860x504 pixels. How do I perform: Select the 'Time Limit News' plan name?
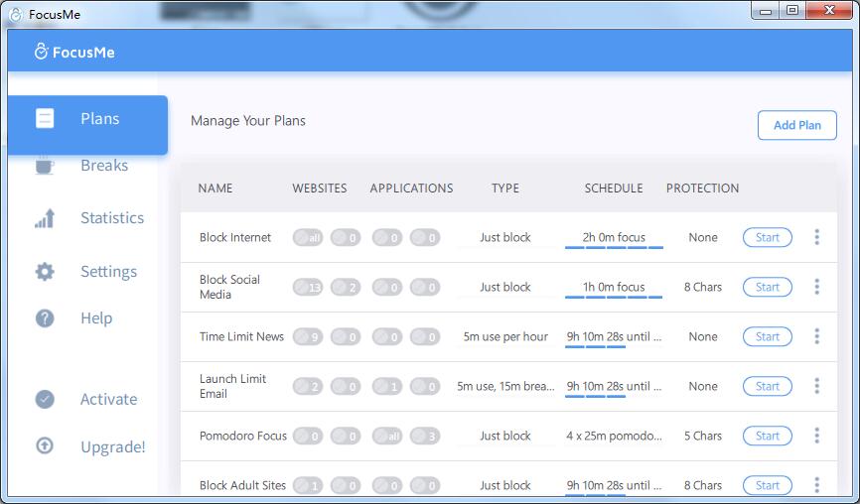[241, 337]
